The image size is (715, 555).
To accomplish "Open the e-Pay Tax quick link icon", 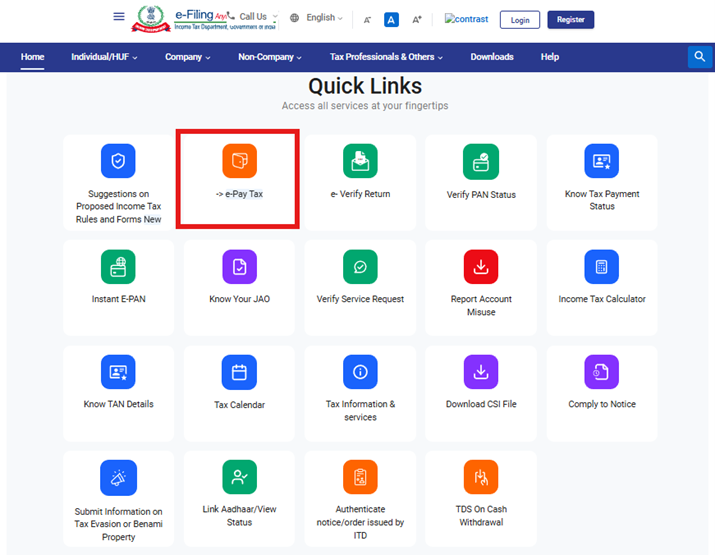I will pos(239,161).
